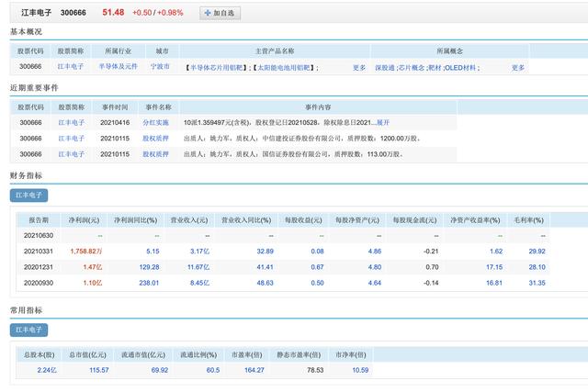Click P/E ratio value 164.27
Screen dimensions: 588x392
point(254,370)
